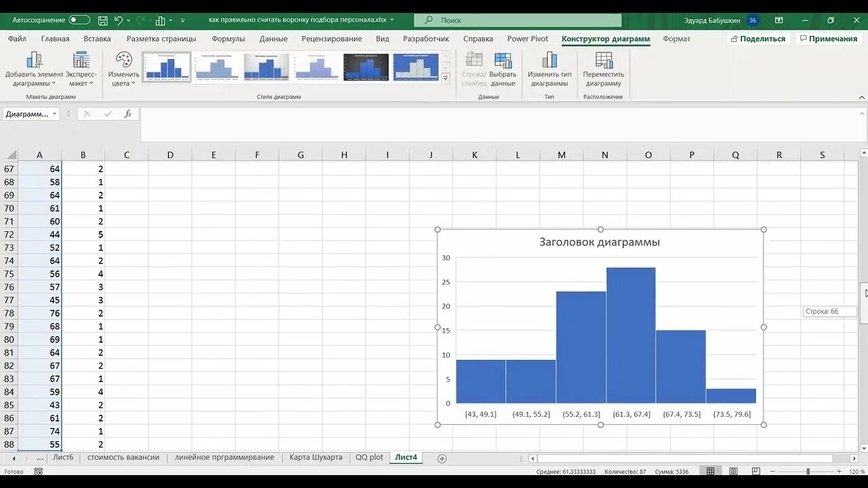Click the Примечания button
Screen dimensions: 868x488
pyautogui.click(x=829, y=39)
